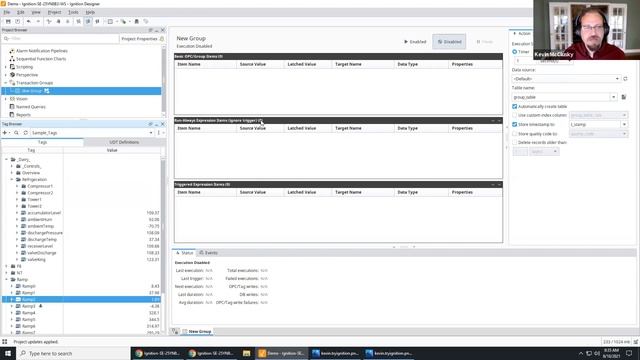The height and width of the screenshot is (360, 640).
Task: Click the Update Project icon beside Save
Action: 18,21
